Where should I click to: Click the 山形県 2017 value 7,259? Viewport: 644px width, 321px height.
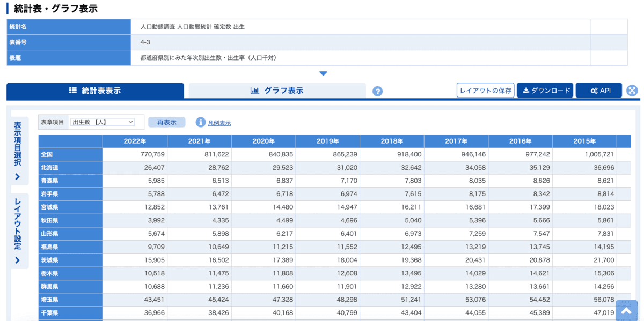click(477, 234)
